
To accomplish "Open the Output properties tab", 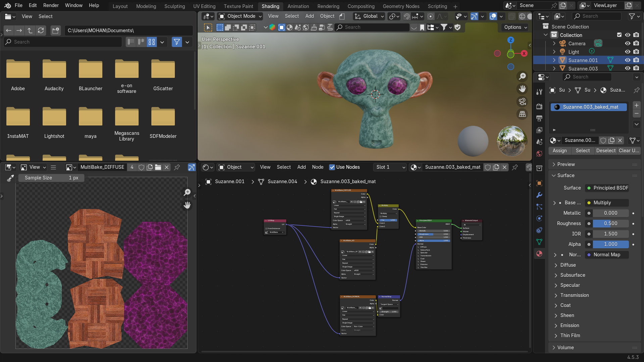I will pyautogui.click(x=539, y=118).
